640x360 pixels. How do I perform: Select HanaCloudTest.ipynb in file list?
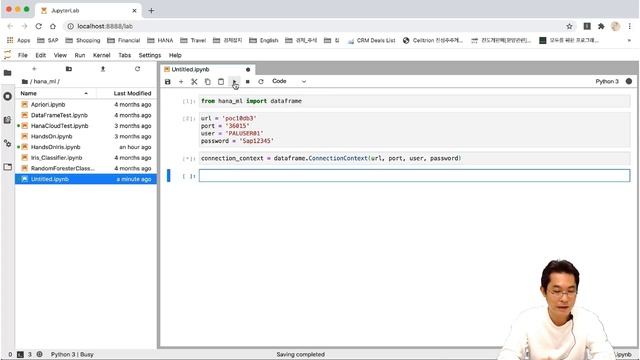[86, 126]
